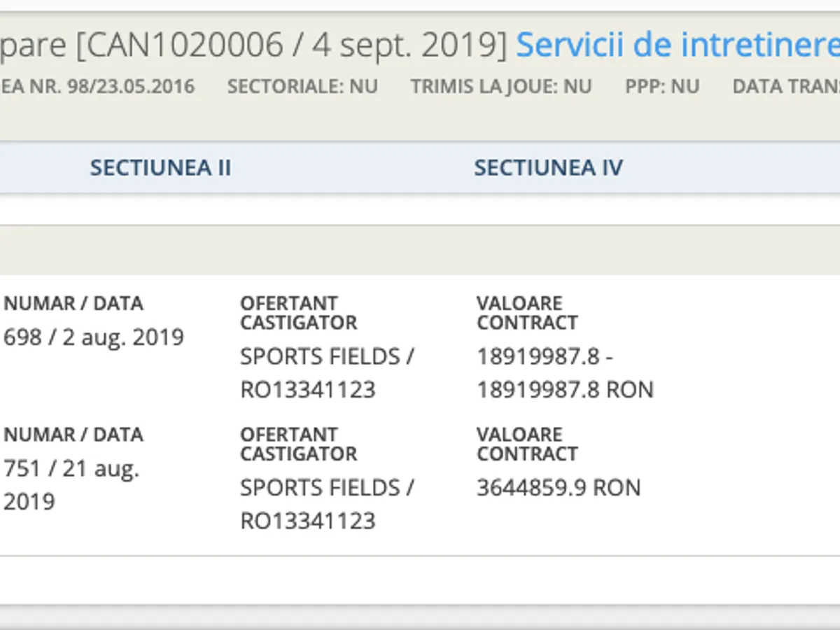Image resolution: width=840 pixels, height=630 pixels.
Task: Click the SECTORIALE: NU label
Action: [302, 87]
